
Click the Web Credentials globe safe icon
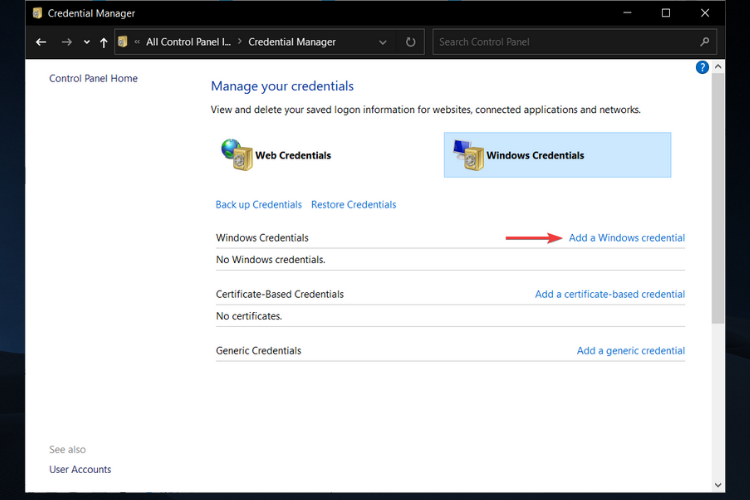point(236,155)
